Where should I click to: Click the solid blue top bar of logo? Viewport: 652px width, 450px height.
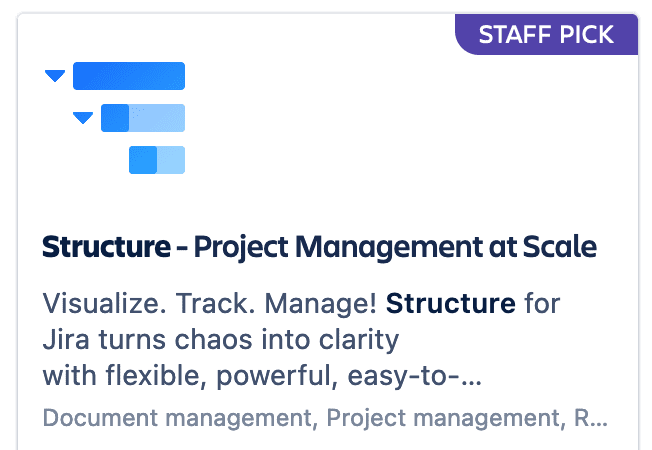click(129, 76)
